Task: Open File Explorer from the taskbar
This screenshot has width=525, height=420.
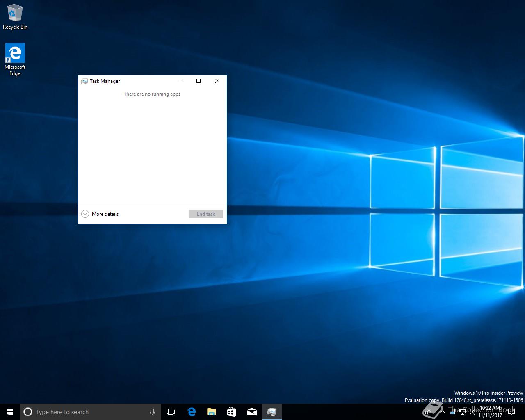Action: click(212, 412)
